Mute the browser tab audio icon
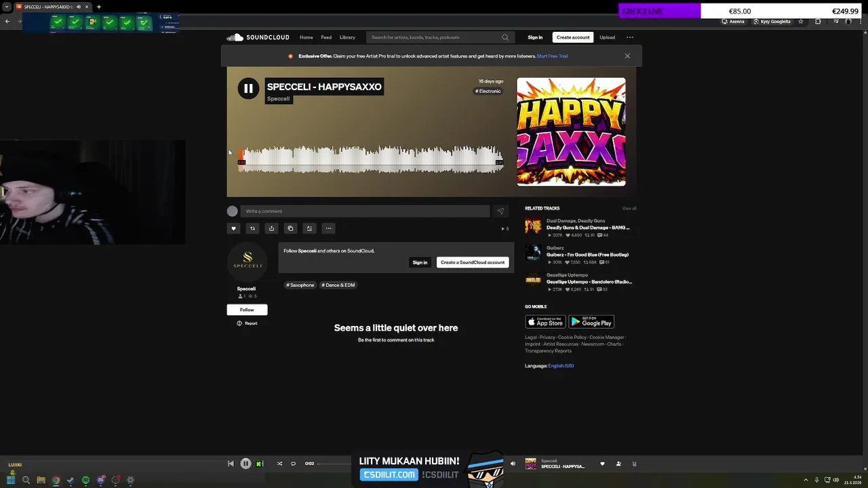Image resolution: width=868 pixels, height=488 pixels. (79, 7)
